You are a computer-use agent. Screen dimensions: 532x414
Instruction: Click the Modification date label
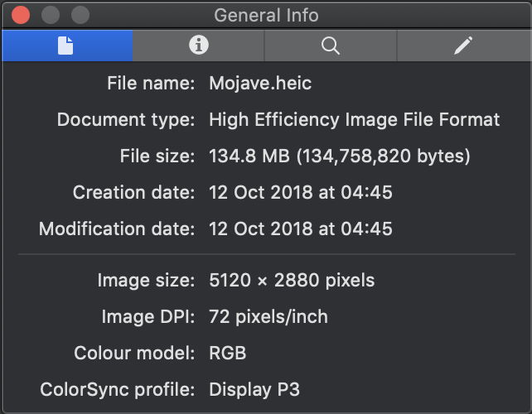tap(117, 229)
